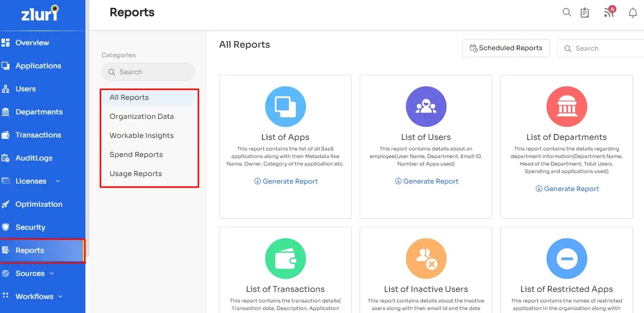Click the List of Departments red icon
The width and height of the screenshot is (644, 313).
(x=567, y=106)
